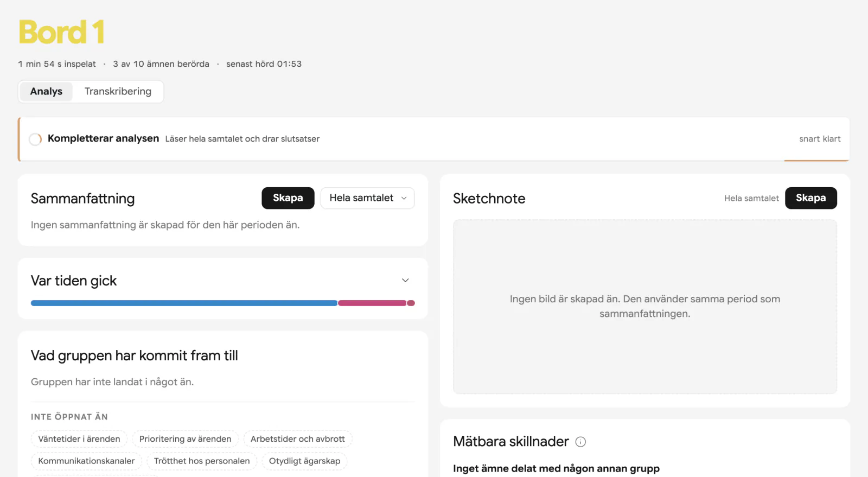This screenshot has height=477, width=868.
Task: Click the 'snart klart' status text
Action: coord(820,139)
